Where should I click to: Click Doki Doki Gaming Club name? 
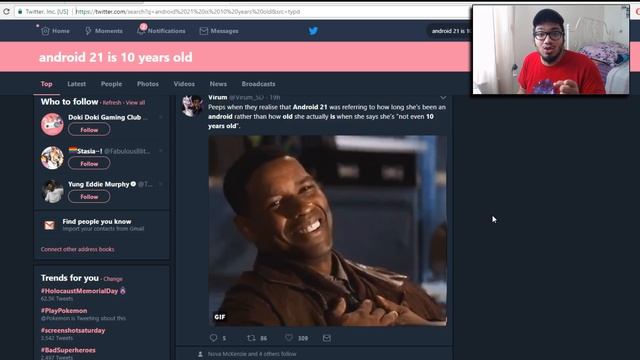tap(104, 117)
